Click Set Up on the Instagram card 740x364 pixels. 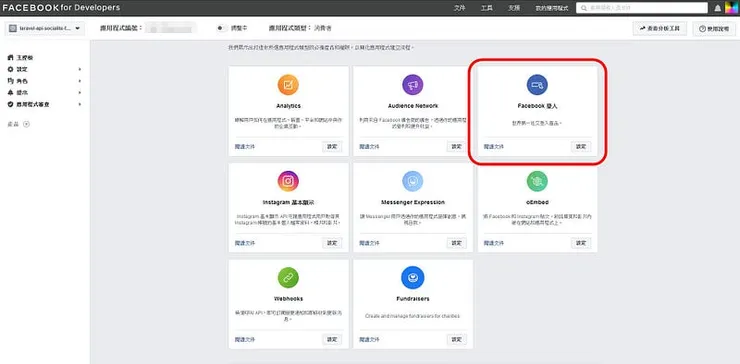332,243
